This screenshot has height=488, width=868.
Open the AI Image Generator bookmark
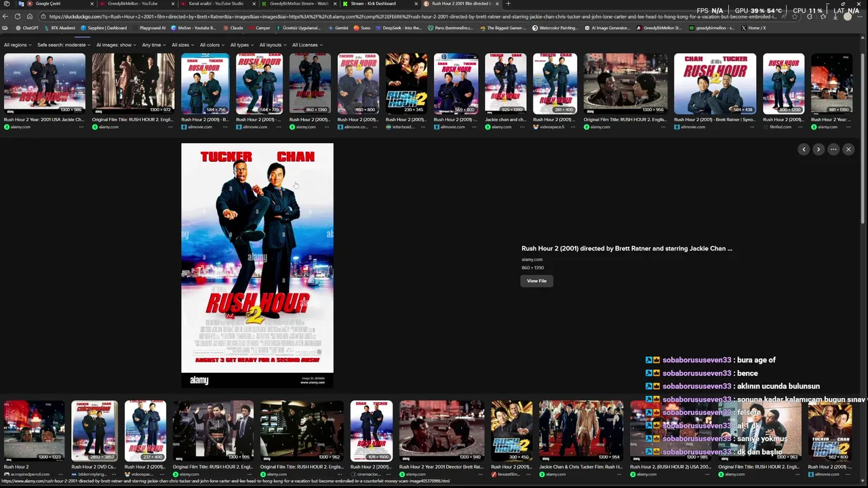click(x=608, y=28)
